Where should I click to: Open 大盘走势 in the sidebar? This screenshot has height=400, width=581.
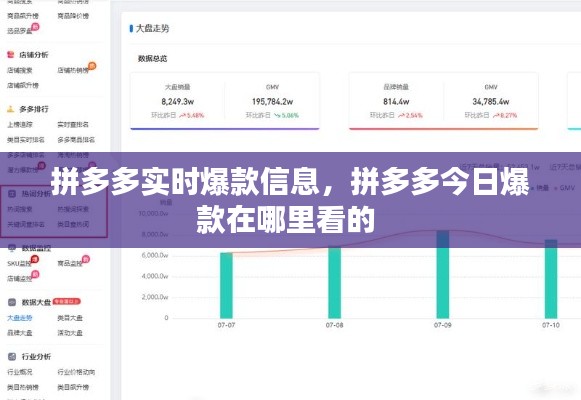tap(20, 318)
